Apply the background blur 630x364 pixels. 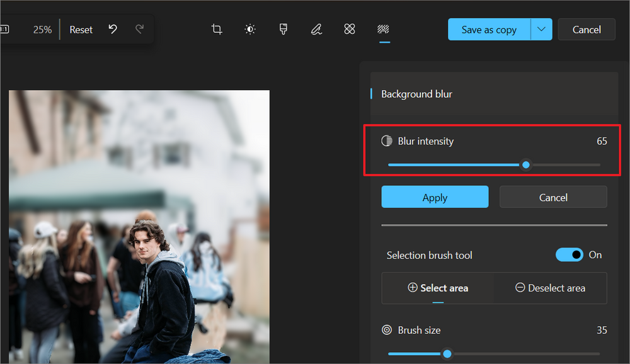435,196
